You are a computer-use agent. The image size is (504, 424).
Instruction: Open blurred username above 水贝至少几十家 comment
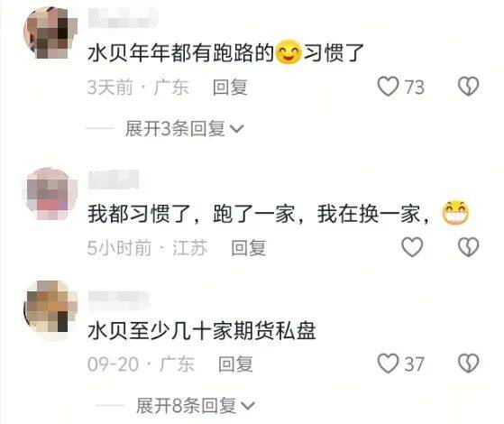119,300
